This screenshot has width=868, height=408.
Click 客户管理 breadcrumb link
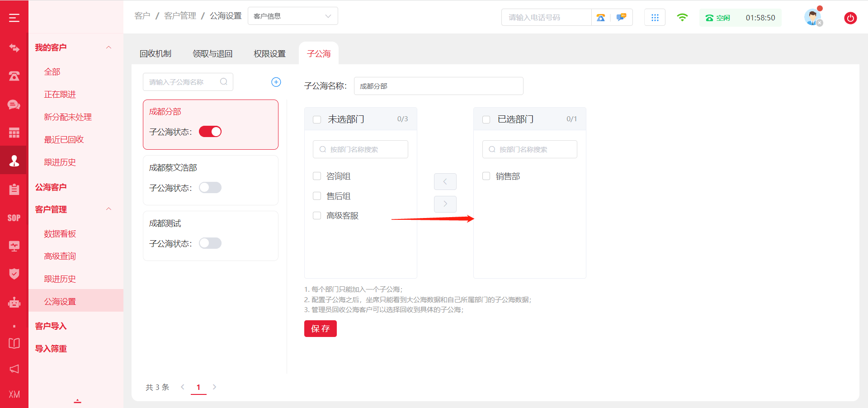point(180,16)
